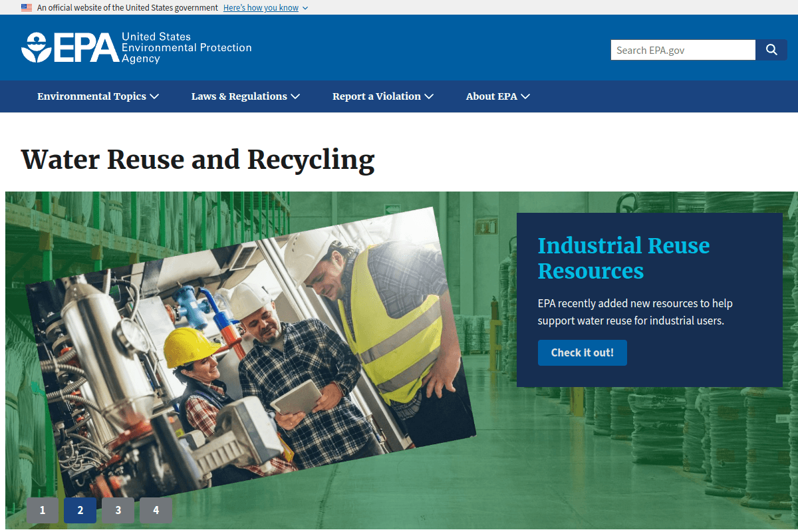Click the slide description about industrial users
The height and width of the screenshot is (532, 798).
point(635,312)
